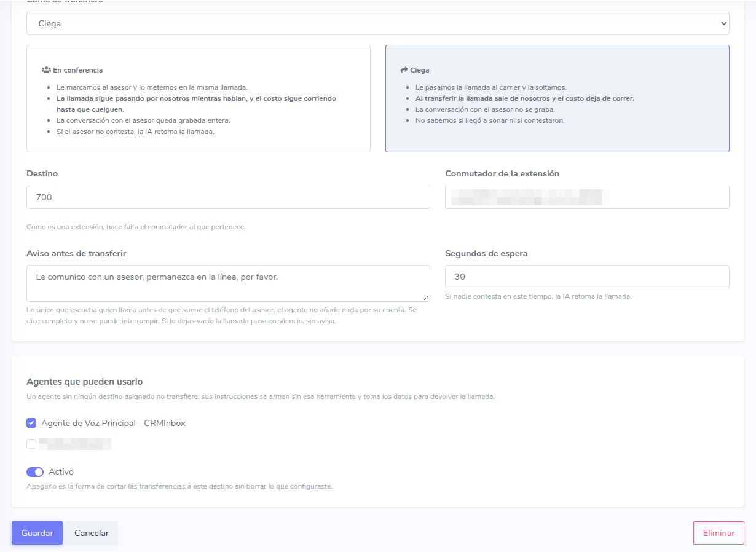Select the Segundos de espera field showing 30
The height and width of the screenshot is (552, 756).
click(587, 277)
